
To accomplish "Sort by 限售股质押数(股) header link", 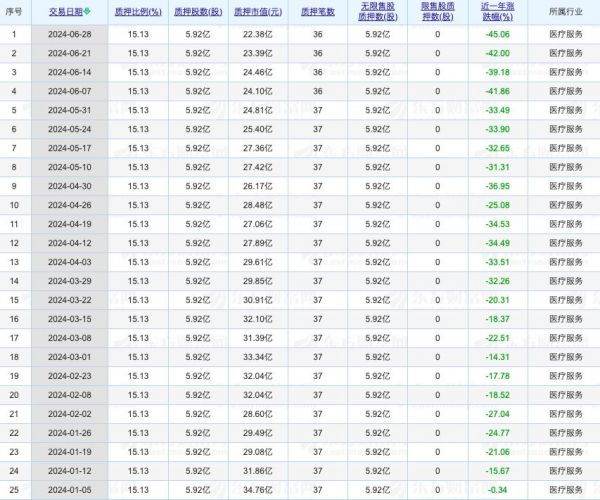I will (x=438, y=11).
